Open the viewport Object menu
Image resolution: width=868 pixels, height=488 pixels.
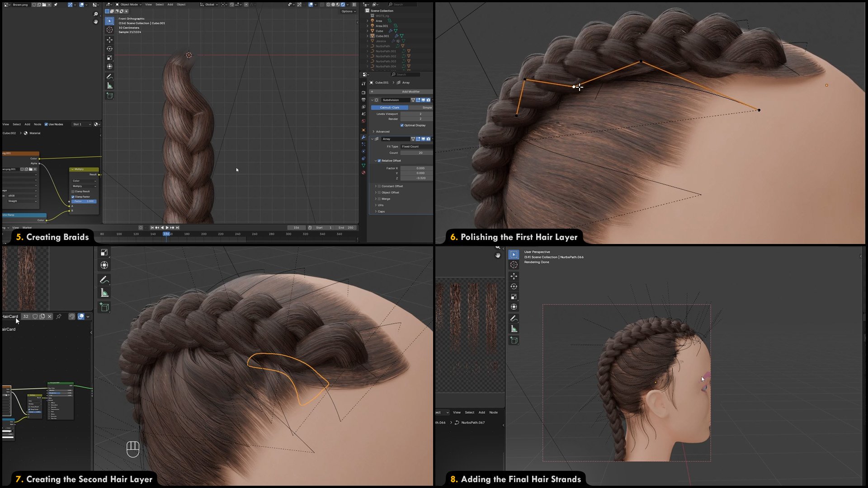(181, 5)
